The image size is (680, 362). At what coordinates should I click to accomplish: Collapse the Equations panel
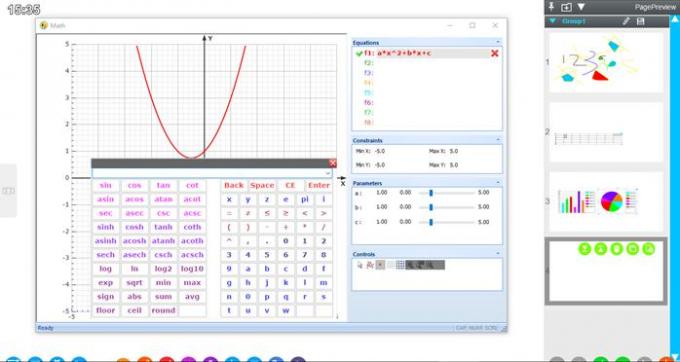pos(498,42)
